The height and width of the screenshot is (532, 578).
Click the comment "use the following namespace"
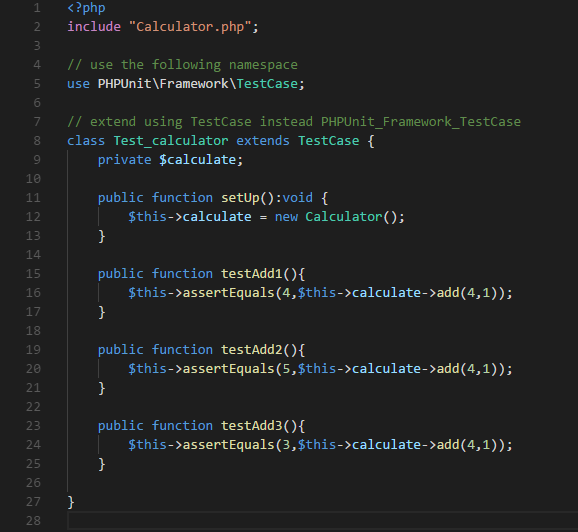(182, 65)
